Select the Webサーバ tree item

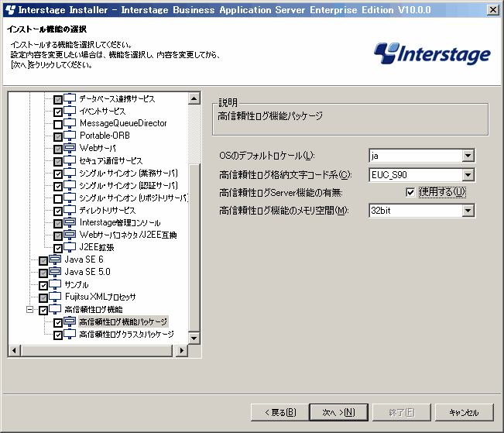pyautogui.click(x=98, y=148)
